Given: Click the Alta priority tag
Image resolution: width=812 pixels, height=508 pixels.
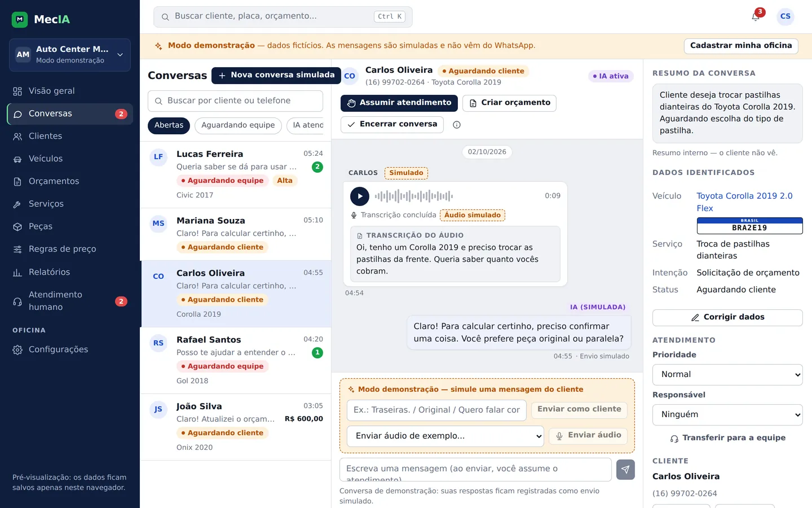Looking at the screenshot, I should (285, 181).
